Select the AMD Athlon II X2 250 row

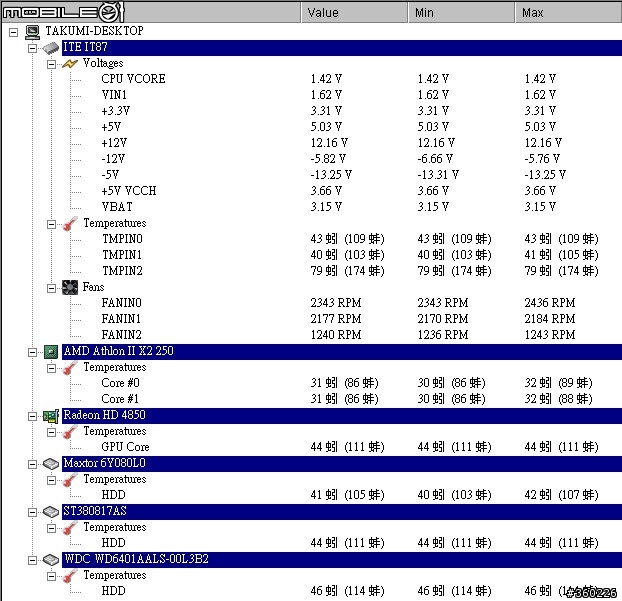342,351
